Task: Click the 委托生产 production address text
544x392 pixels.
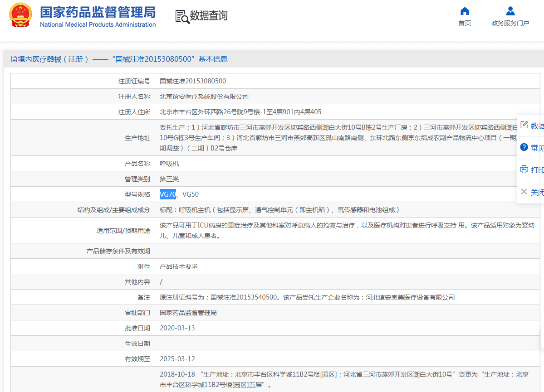Action: coord(338,138)
